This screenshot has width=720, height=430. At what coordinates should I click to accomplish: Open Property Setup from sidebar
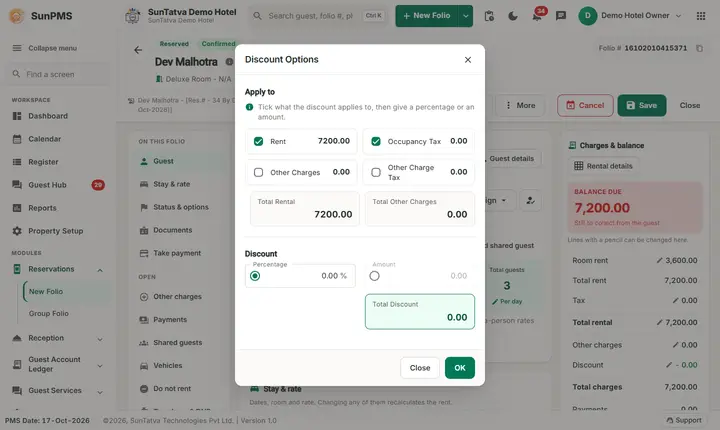56,231
